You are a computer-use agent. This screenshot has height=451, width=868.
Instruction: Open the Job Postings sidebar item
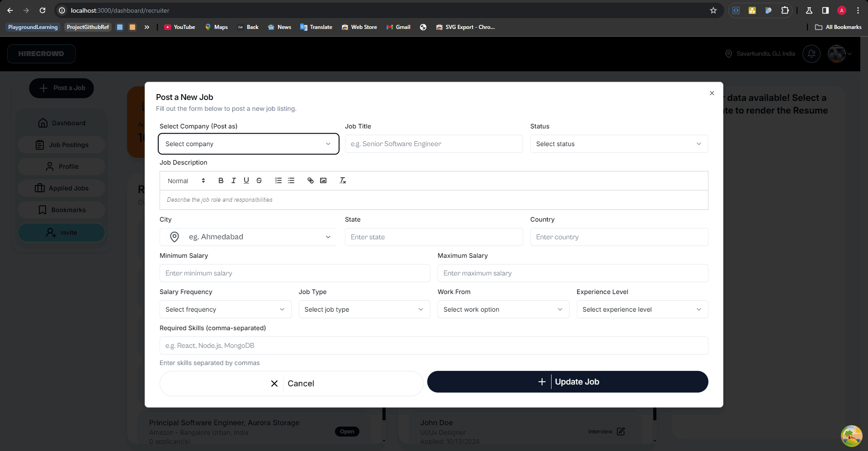click(61, 145)
